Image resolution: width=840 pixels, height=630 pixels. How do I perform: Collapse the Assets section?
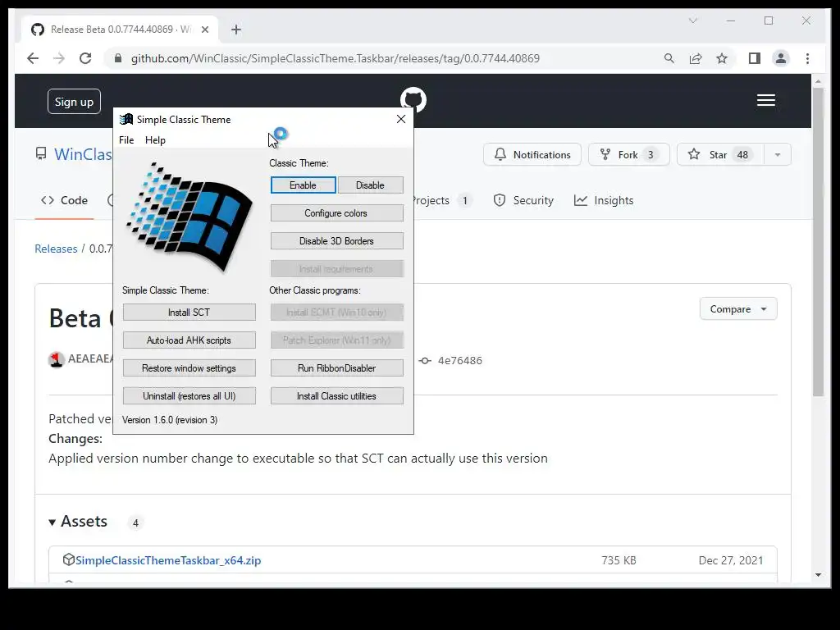tap(78, 521)
